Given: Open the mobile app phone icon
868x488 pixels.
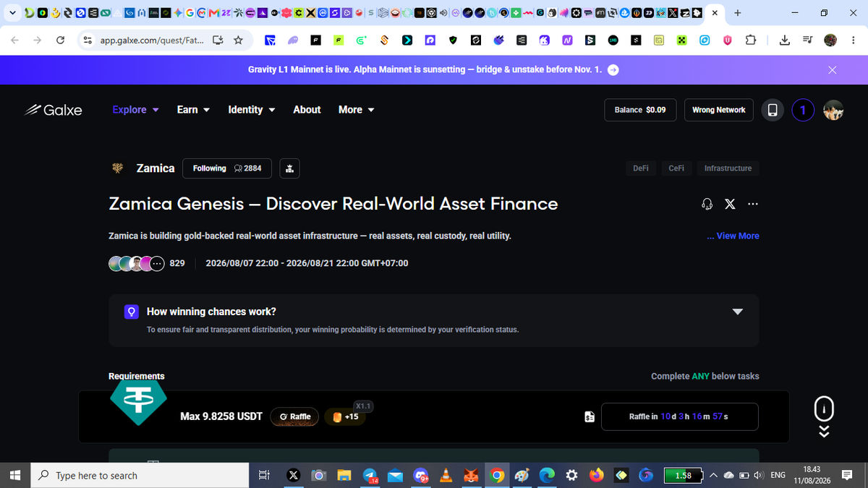Looking at the screenshot, I should click(773, 110).
